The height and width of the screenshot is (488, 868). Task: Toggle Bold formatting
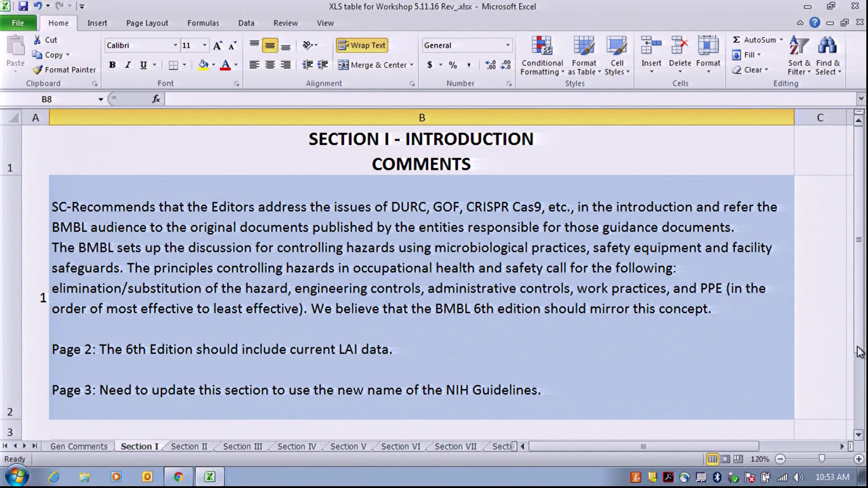[112, 65]
